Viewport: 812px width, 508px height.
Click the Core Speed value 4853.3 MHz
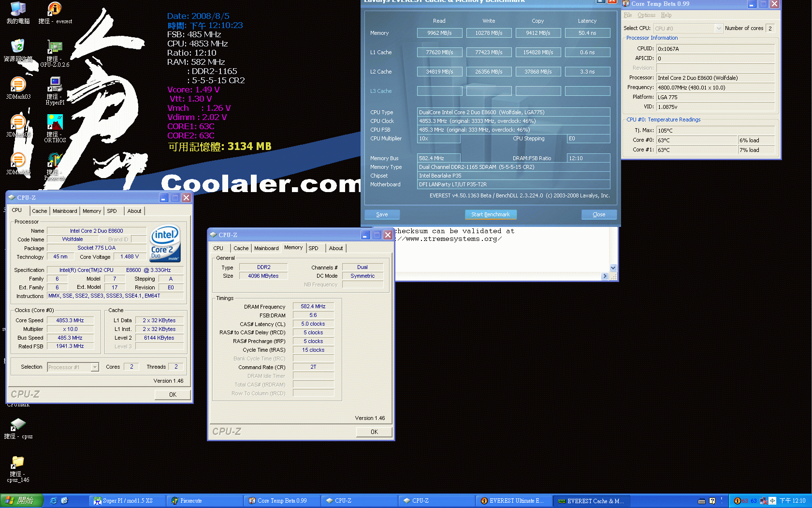(70, 320)
